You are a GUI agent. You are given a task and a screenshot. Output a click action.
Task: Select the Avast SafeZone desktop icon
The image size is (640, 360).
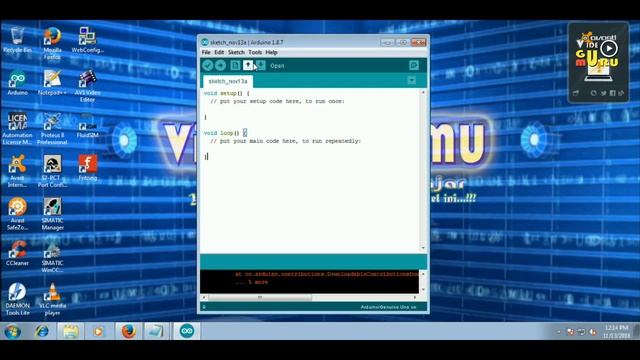click(17, 213)
